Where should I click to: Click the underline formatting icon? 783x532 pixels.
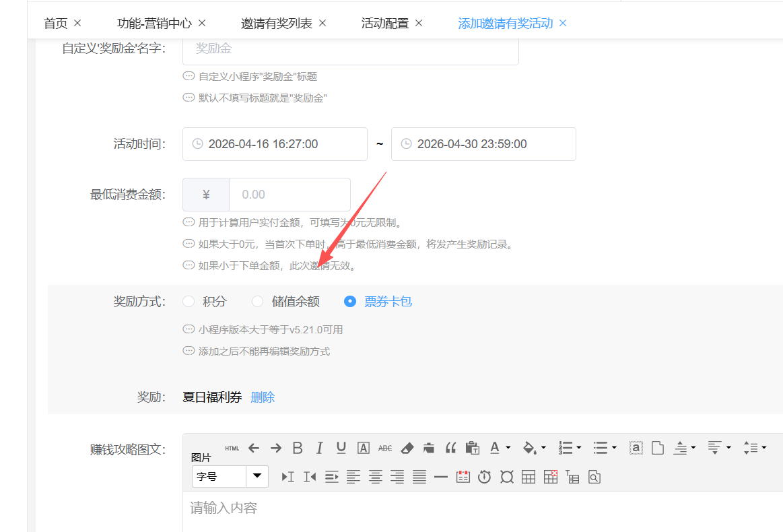pos(341,448)
